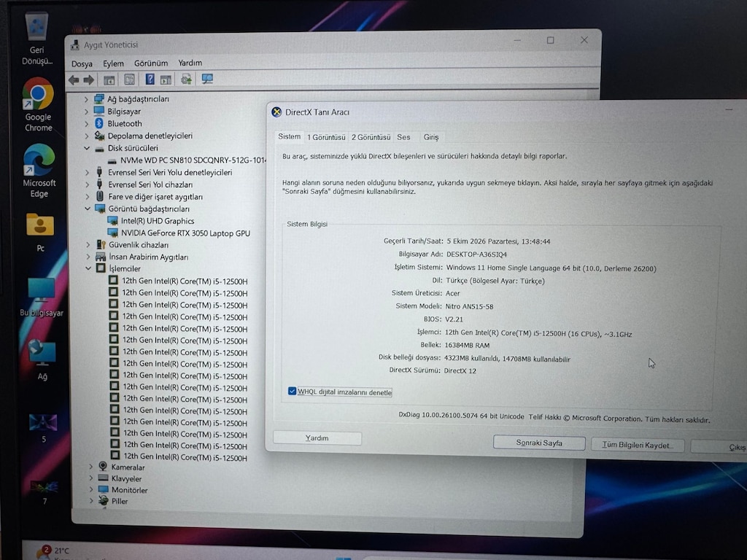This screenshot has height=560, width=747.
Task: Click the Sonraki Sayfa button
Action: click(x=539, y=443)
